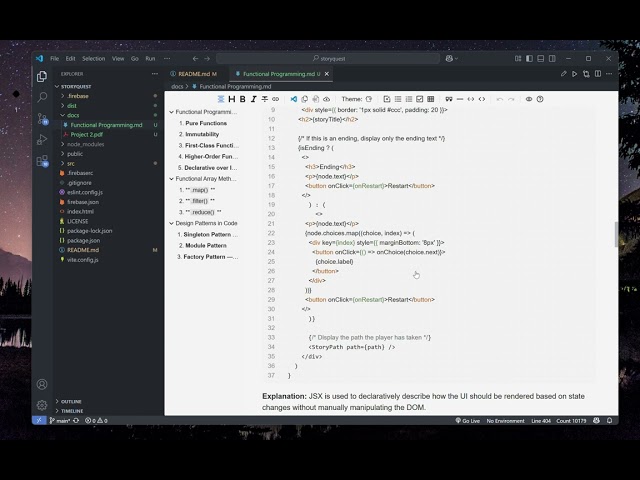640x480 pixels.
Task: Open the Source Control view
Action: (x=42, y=119)
